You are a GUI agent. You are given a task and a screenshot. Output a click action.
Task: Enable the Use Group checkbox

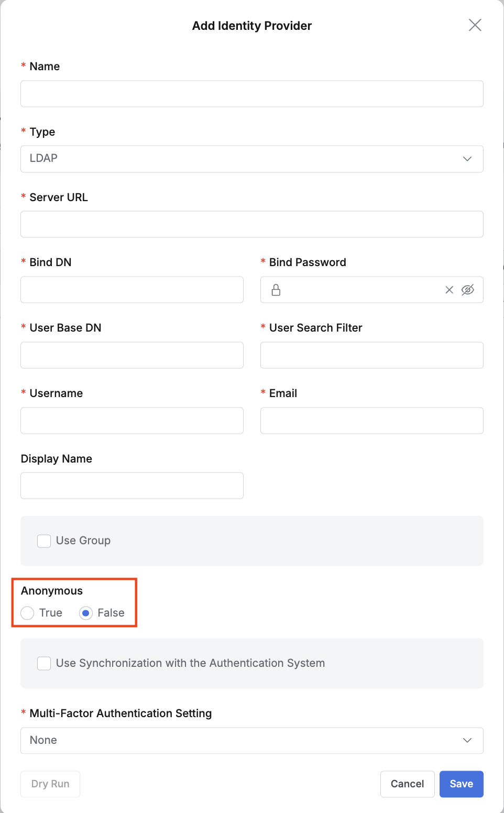click(x=44, y=541)
